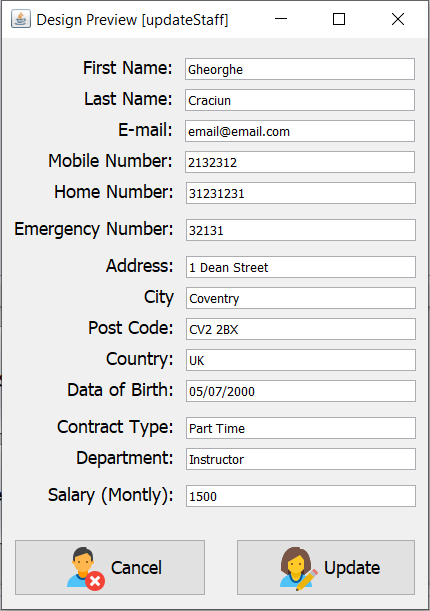The image size is (430, 611).
Task: Click the Emergency Number field
Action: tap(301, 230)
